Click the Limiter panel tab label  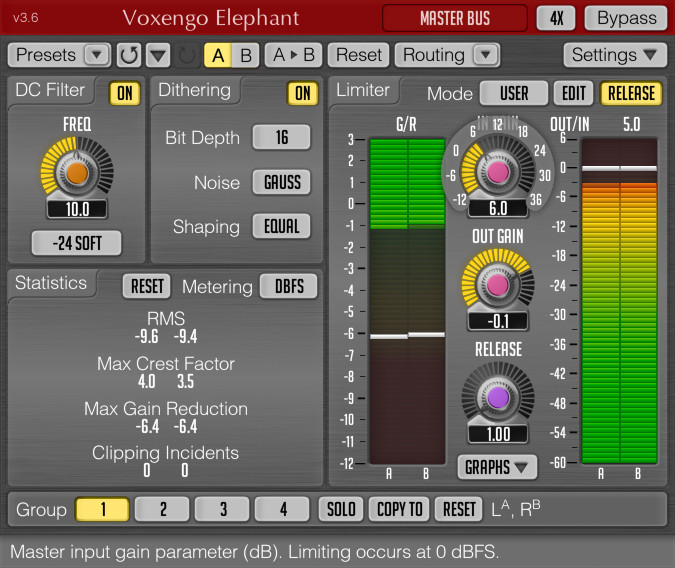pos(363,90)
